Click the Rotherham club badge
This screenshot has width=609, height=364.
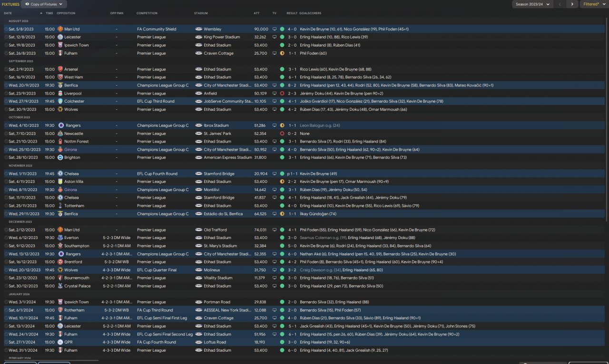pyautogui.click(x=60, y=310)
